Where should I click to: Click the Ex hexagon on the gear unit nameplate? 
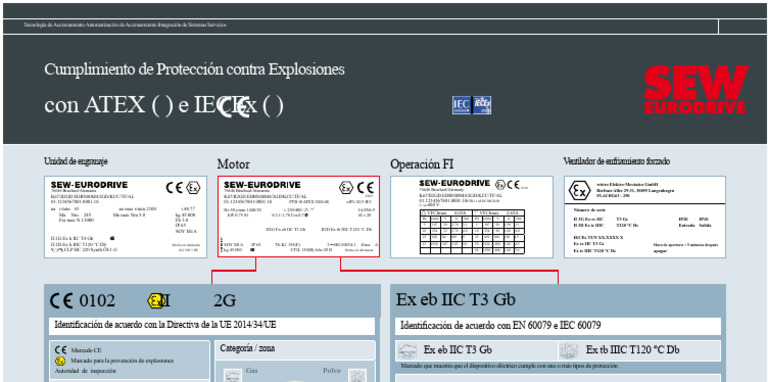point(193,188)
